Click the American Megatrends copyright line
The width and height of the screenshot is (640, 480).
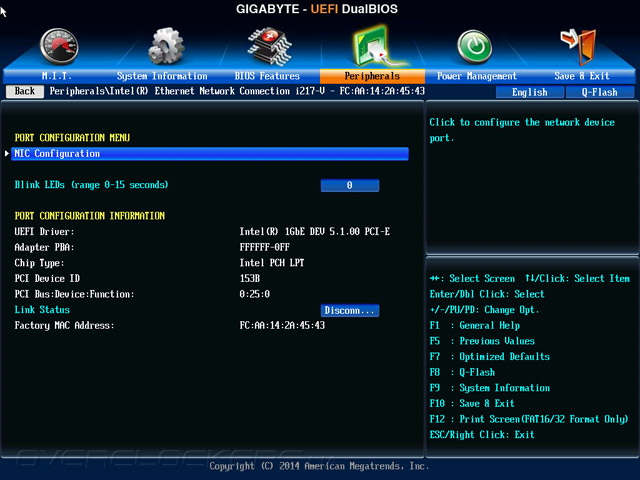319,466
